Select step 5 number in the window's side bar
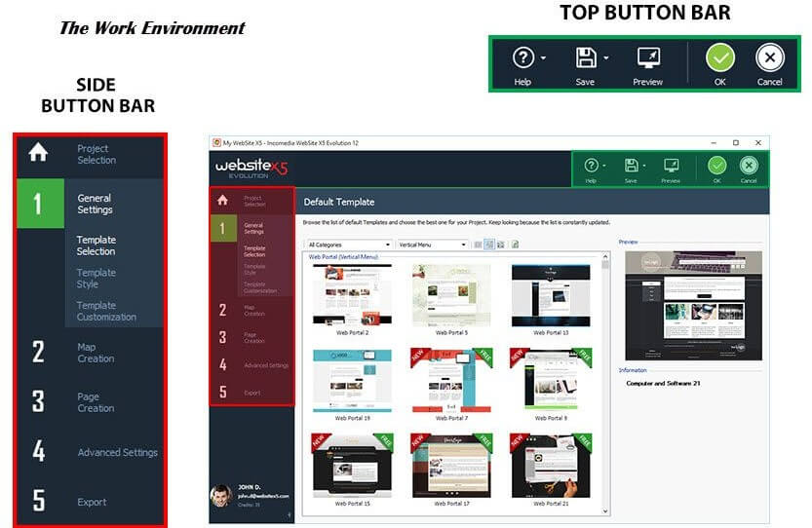Viewport: 812px width, 528px height. click(222, 392)
